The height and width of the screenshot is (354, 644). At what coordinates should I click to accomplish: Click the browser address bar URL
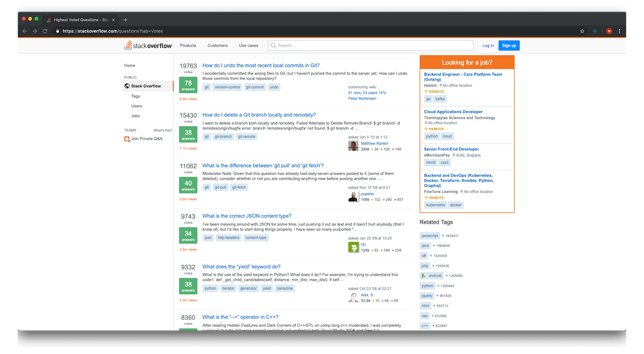[113, 31]
